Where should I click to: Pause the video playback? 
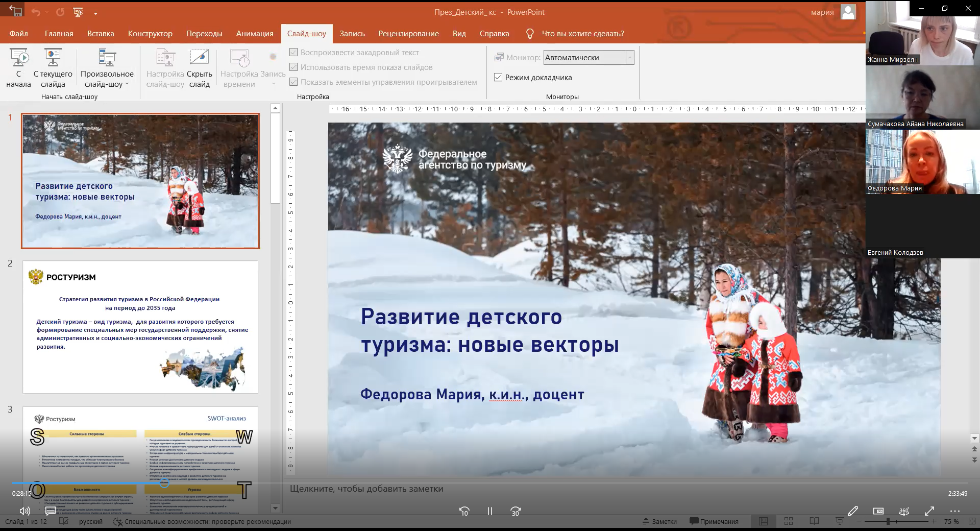(489, 511)
